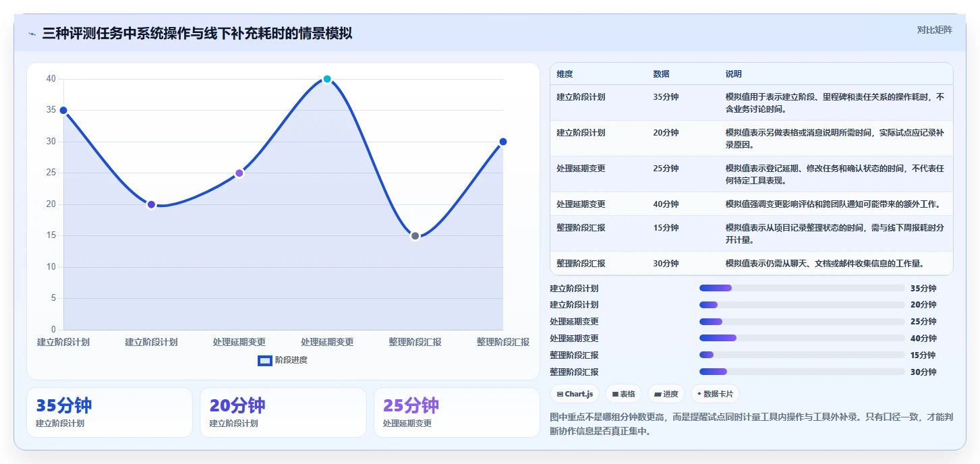The width and height of the screenshot is (980, 464).
Task: Click the description starting 模拟值用于表示建立阶段
Action: click(x=835, y=103)
